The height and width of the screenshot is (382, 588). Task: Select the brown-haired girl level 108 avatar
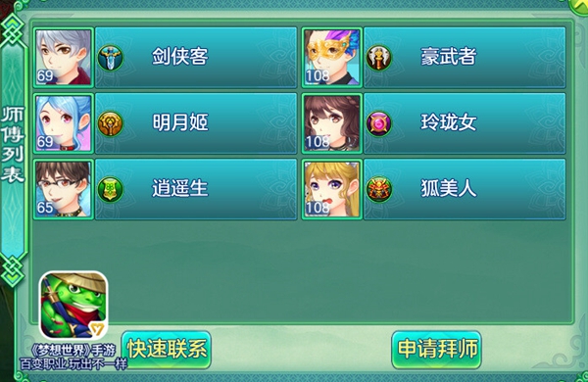(x=332, y=123)
